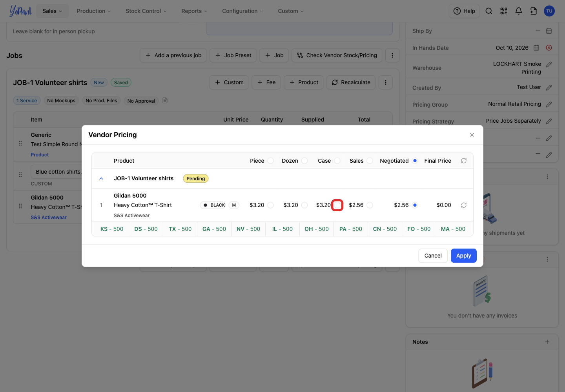This screenshot has height=392, width=565.
Task: Collapse the JOB-1 Volunteer shirts group
Action: 101,178
